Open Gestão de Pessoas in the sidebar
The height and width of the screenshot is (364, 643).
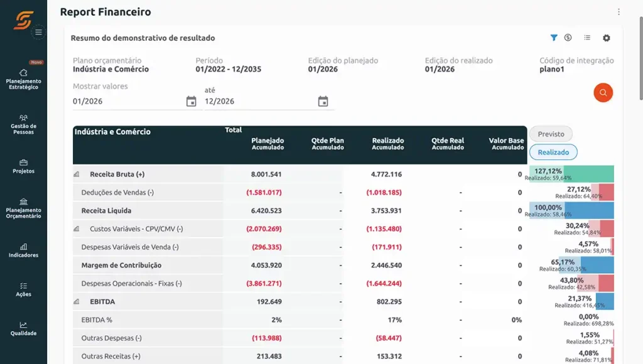(23, 124)
